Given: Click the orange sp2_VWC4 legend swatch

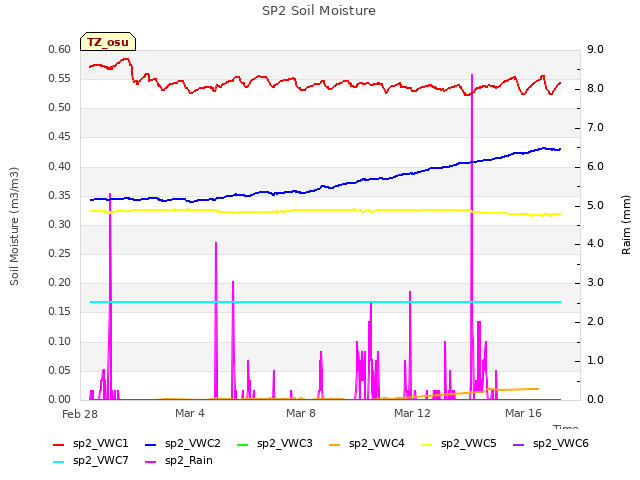Looking at the screenshot, I should [335, 445].
